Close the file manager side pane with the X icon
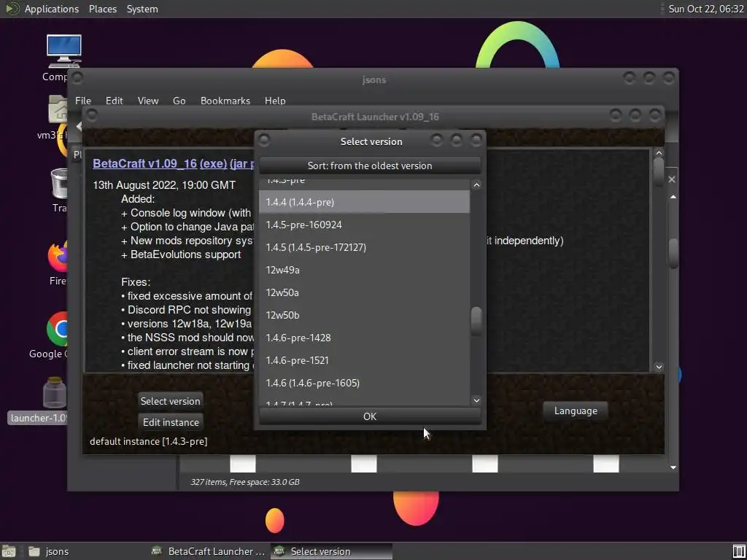 click(672, 179)
